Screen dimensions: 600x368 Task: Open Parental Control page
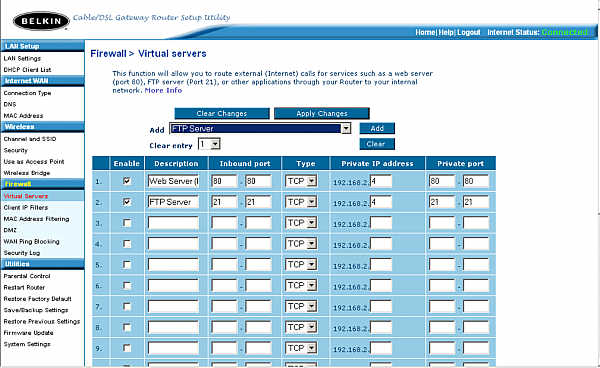point(27,276)
